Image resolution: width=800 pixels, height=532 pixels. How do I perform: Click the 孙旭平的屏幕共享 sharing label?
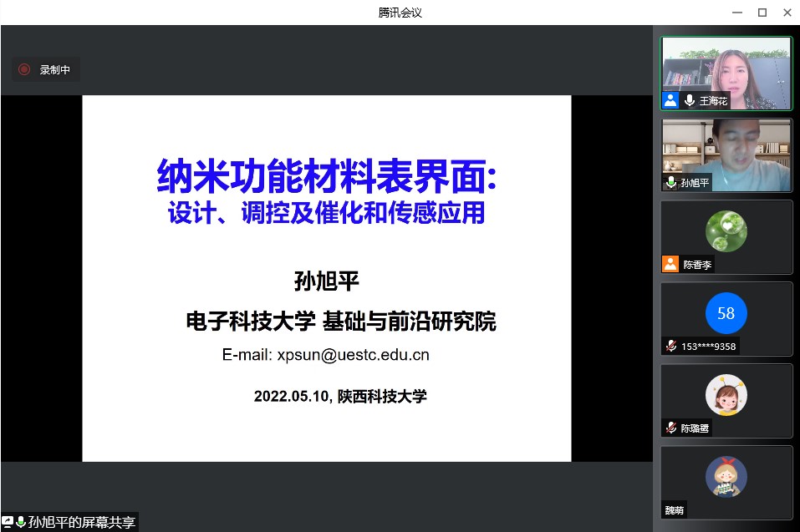click(82, 522)
